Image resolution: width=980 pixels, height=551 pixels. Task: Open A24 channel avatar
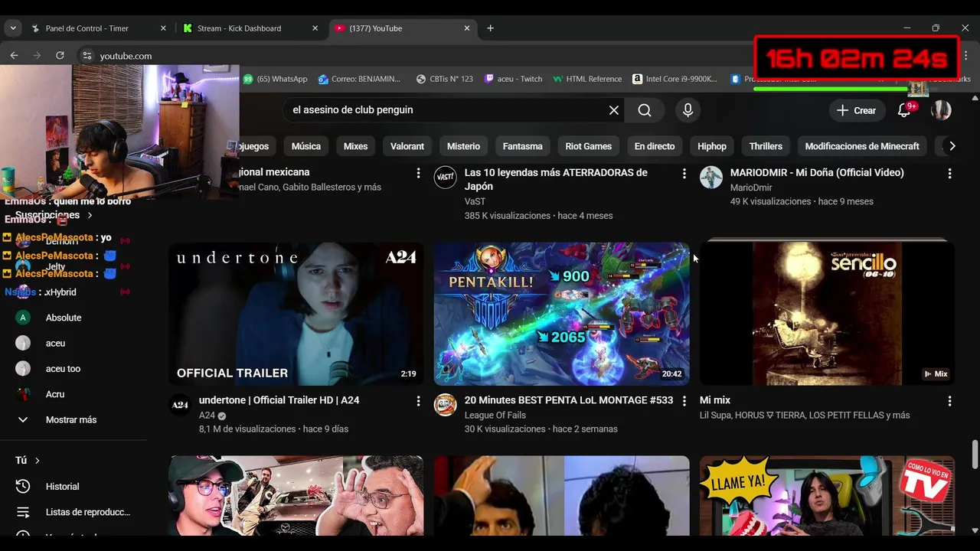[x=180, y=405]
